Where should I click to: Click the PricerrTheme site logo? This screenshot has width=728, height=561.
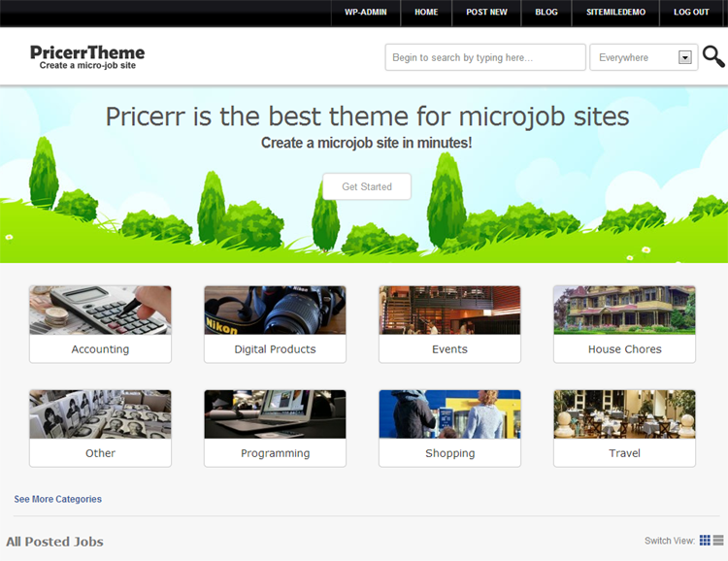point(87,57)
